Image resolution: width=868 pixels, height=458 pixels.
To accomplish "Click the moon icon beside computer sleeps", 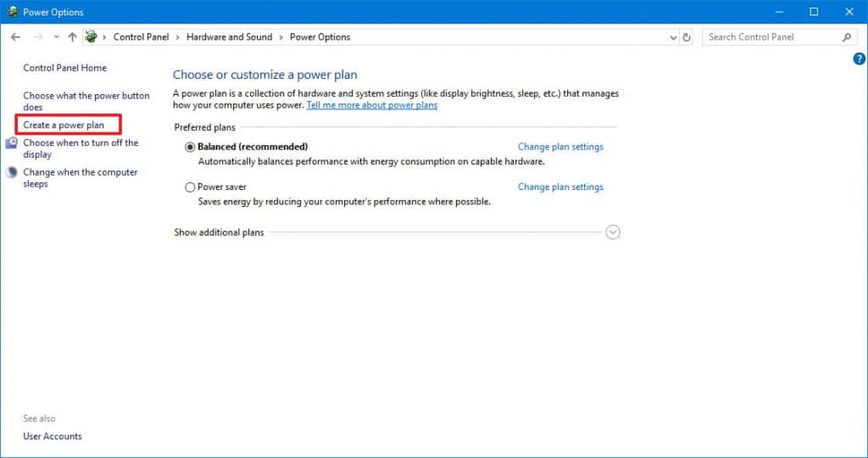I will [x=12, y=172].
